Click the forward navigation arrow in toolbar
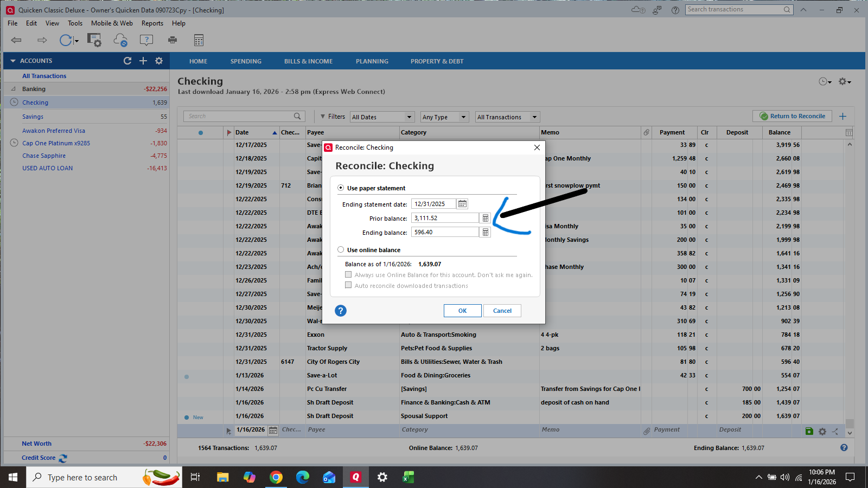This screenshot has height=488, width=868. point(42,40)
